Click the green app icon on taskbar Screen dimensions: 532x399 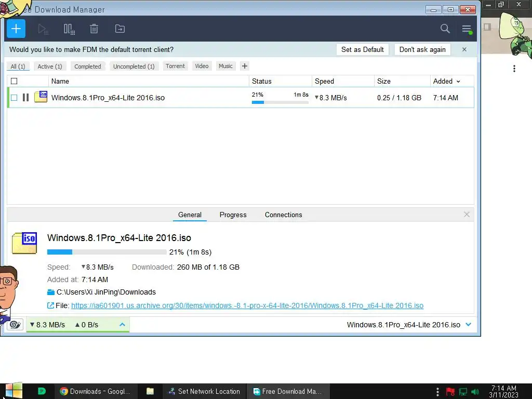click(42, 391)
